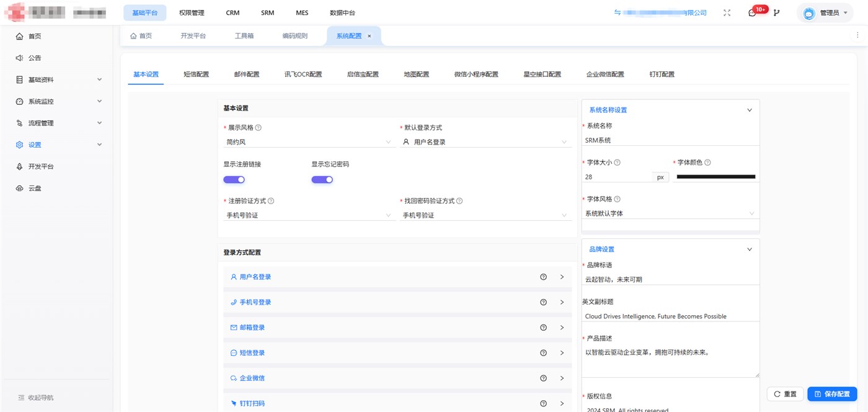
Task: Switch to the 邮件配置 tab
Action: (x=247, y=74)
